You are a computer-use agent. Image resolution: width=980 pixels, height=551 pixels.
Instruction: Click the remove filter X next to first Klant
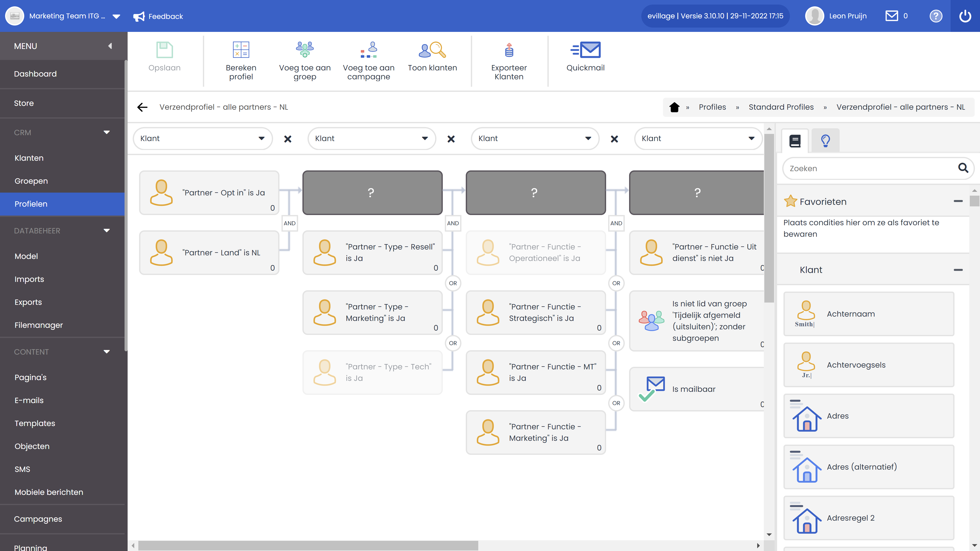click(287, 139)
